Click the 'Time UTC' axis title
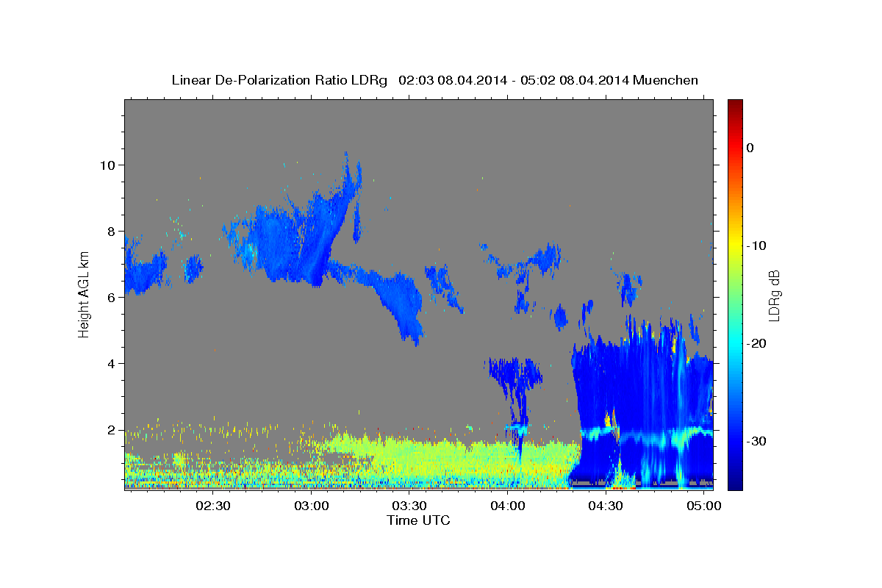This screenshot has width=882, height=588. point(418,520)
